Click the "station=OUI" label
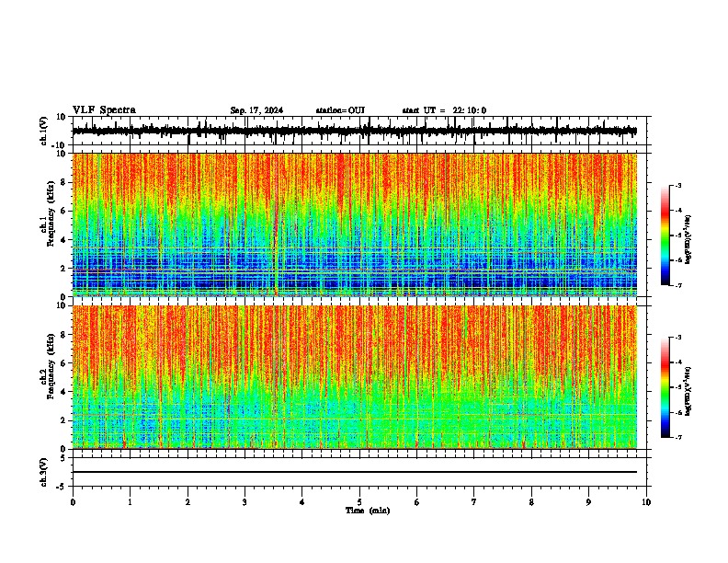The height and width of the screenshot is (563, 728). [340, 110]
